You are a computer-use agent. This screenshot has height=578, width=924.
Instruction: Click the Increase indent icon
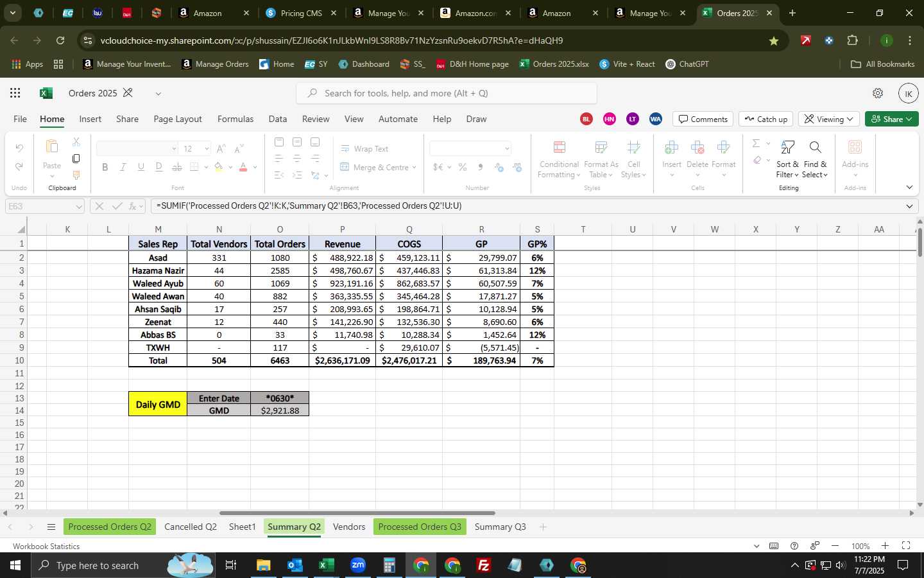pos(297,175)
